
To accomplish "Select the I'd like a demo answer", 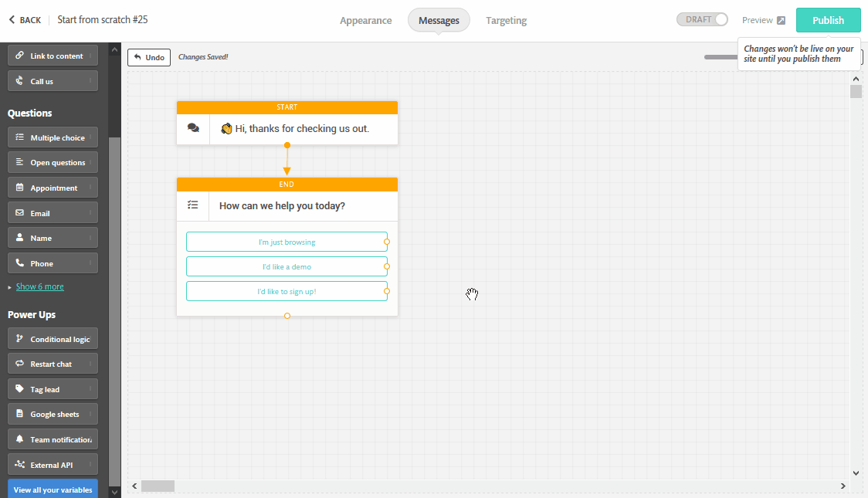I will 287,266.
